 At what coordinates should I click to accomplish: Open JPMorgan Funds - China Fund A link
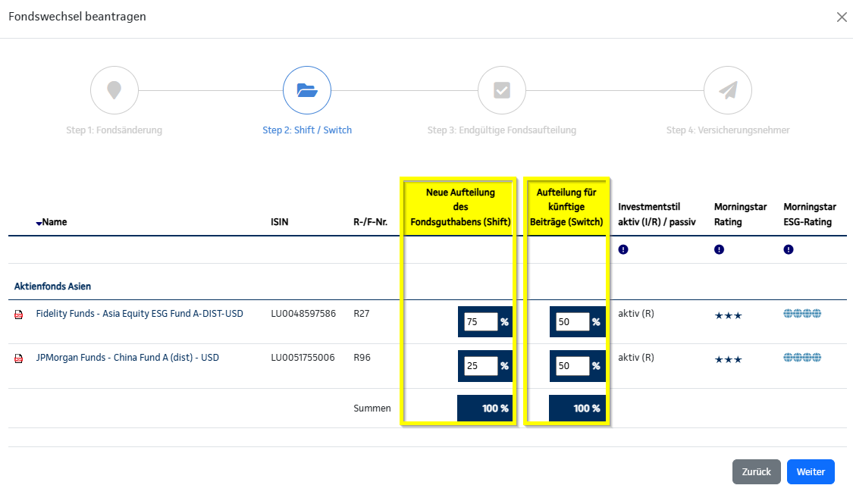click(127, 357)
